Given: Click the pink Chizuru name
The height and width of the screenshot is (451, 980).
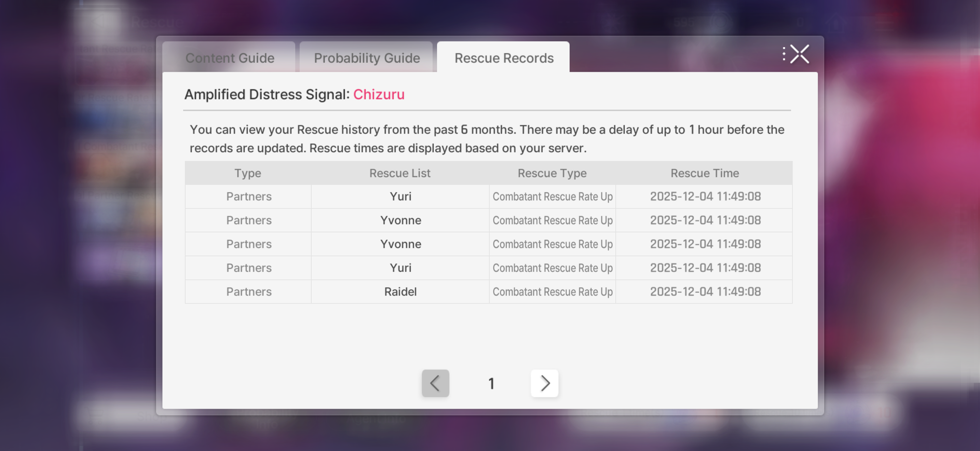Looking at the screenshot, I should 379,94.
